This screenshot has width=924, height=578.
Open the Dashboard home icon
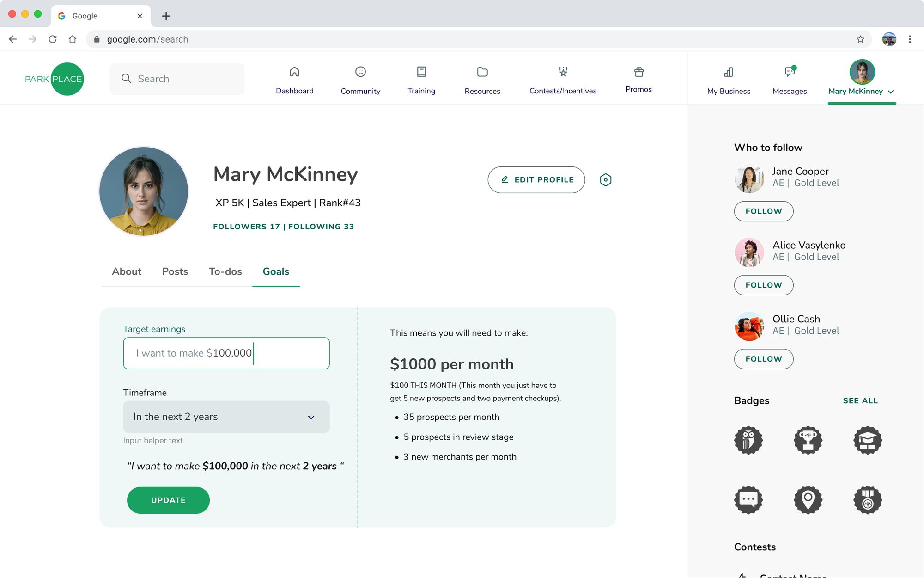point(294,72)
